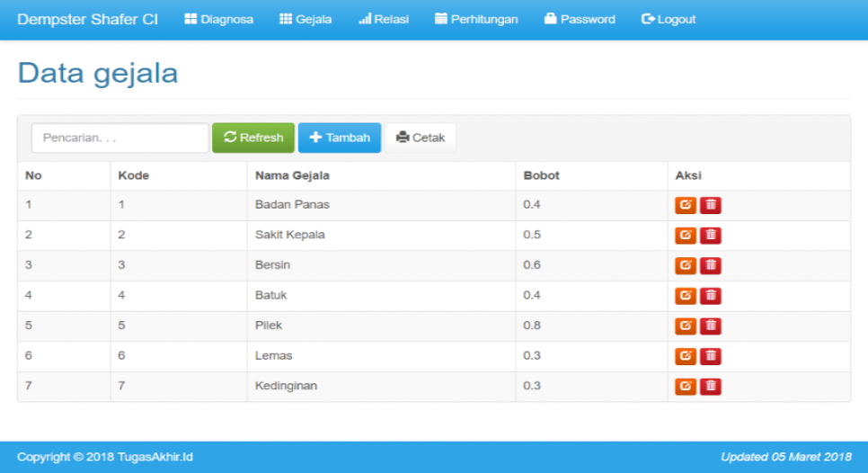Delete the Bersin row
Image resolution: width=868 pixels, height=473 pixels.
[710, 265]
